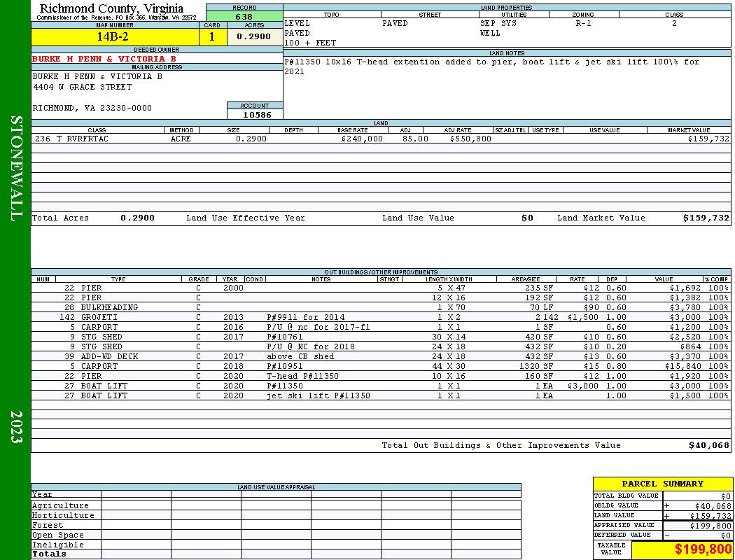Select land class 236 T RVRFRTAC
Screen dimensions: 735x560
tap(71, 139)
